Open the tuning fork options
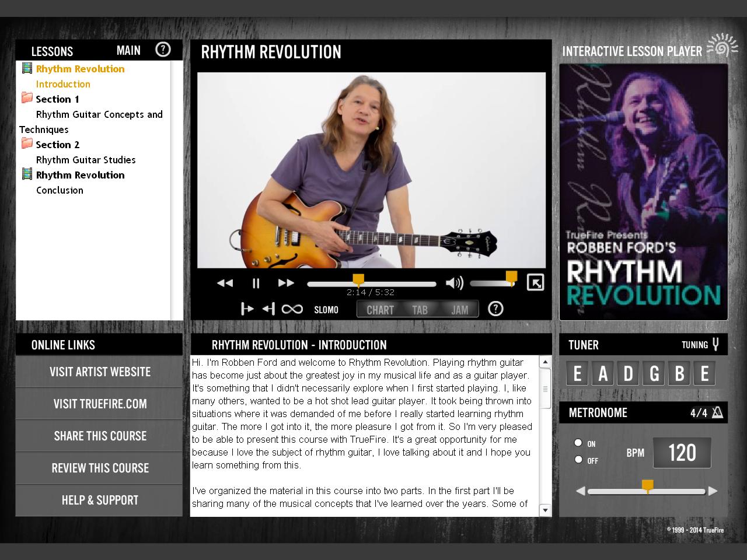The width and height of the screenshot is (747, 560). tap(715, 345)
